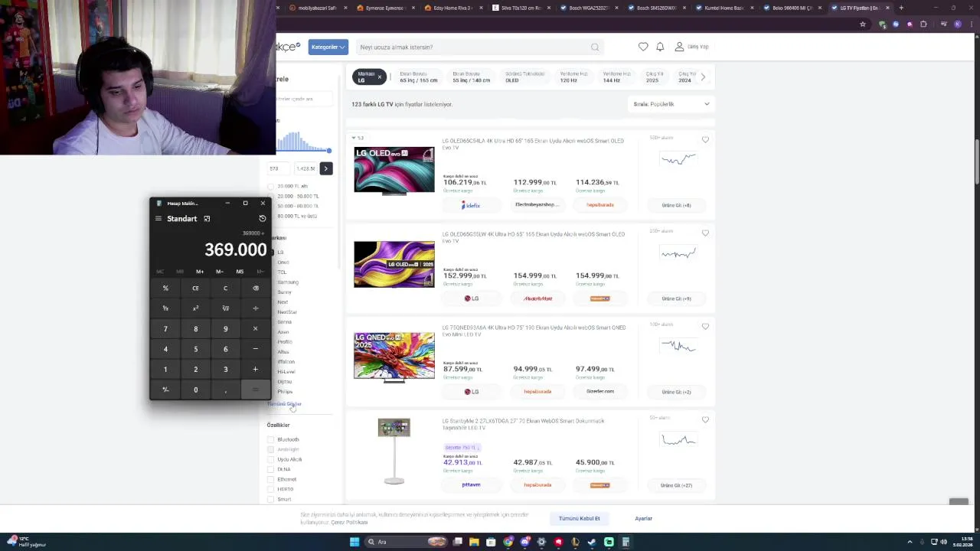Expand brand list via Tümünü Göster
Screen dimensions: 980x551
coord(284,403)
